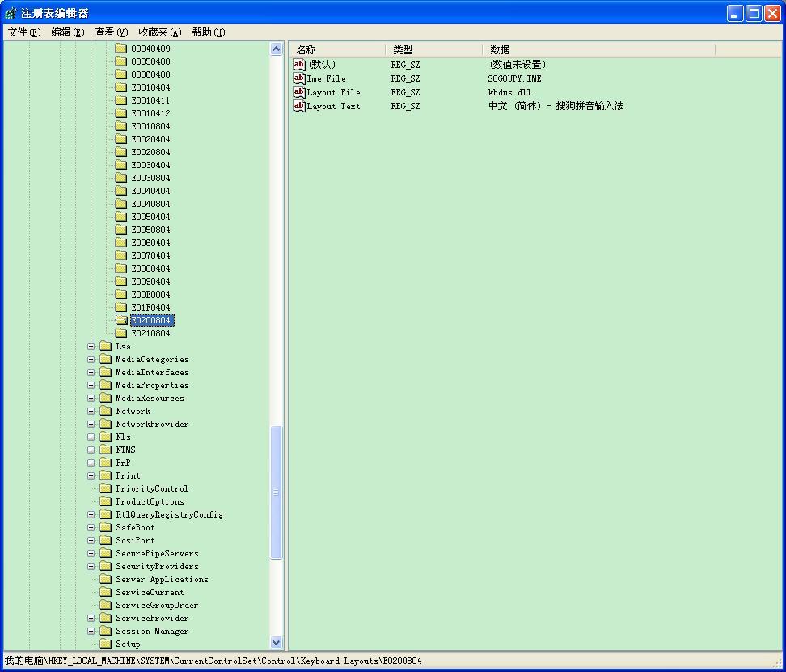
Task: Click the folder icon next to Lsa
Action: click(x=108, y=346)
